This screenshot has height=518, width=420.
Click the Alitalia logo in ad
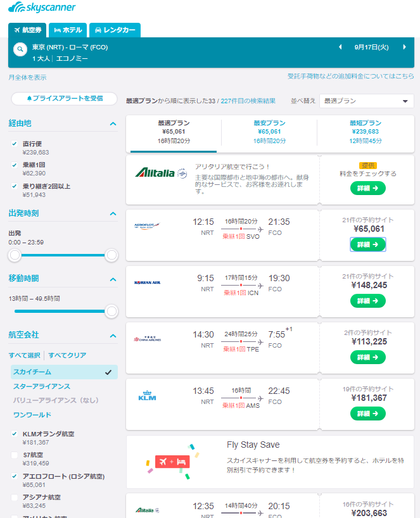coord(161,173)
